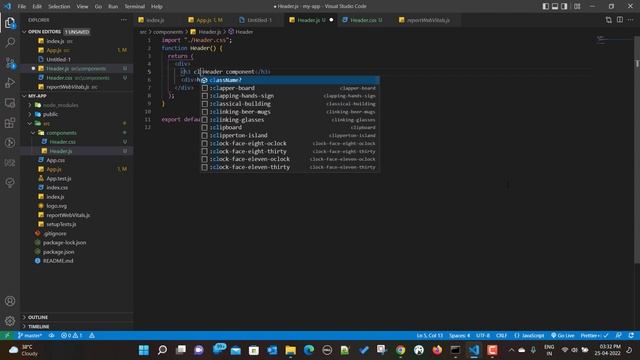Click the notifications bell in status bar
The width and height of the screenshot is (640, 360).
coord(631,336)
